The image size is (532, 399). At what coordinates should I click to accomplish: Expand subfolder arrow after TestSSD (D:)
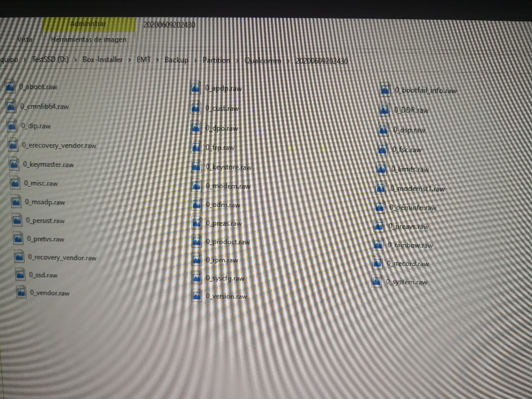[x=76, y=60]
